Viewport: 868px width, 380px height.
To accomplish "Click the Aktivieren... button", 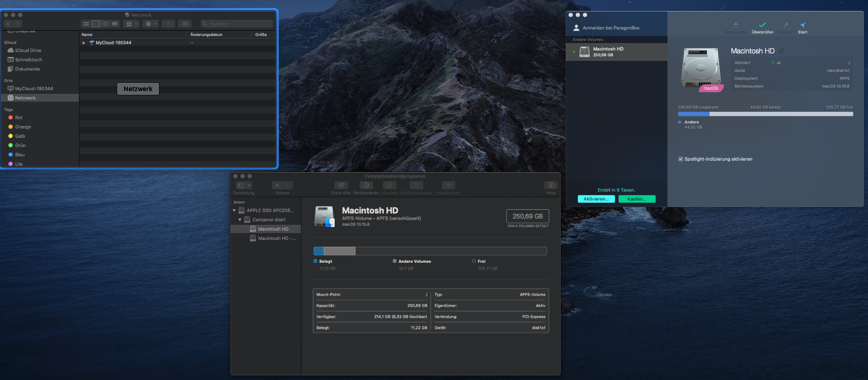I will point(596,199).
